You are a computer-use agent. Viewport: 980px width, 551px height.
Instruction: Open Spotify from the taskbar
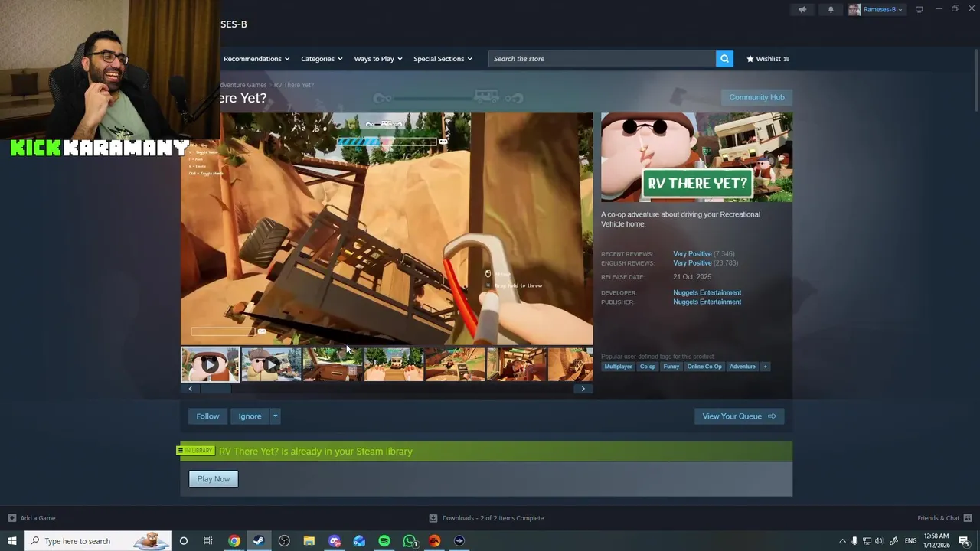tap(384, 541)
